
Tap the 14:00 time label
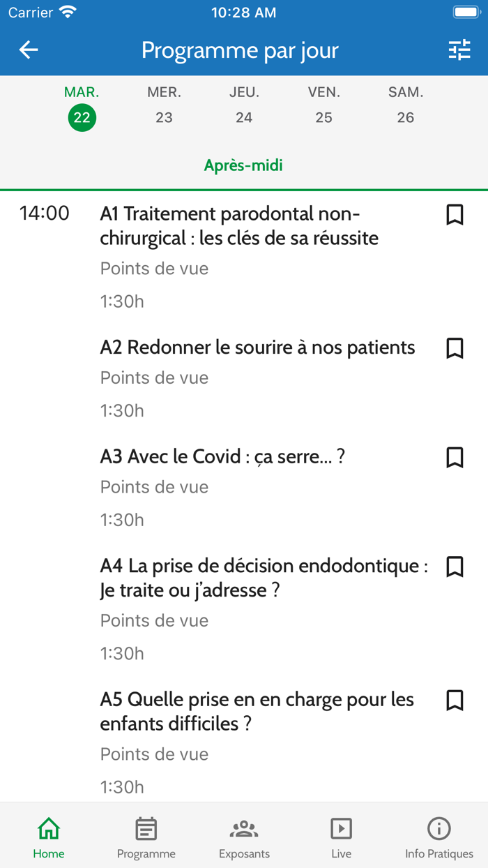(45, 214)
